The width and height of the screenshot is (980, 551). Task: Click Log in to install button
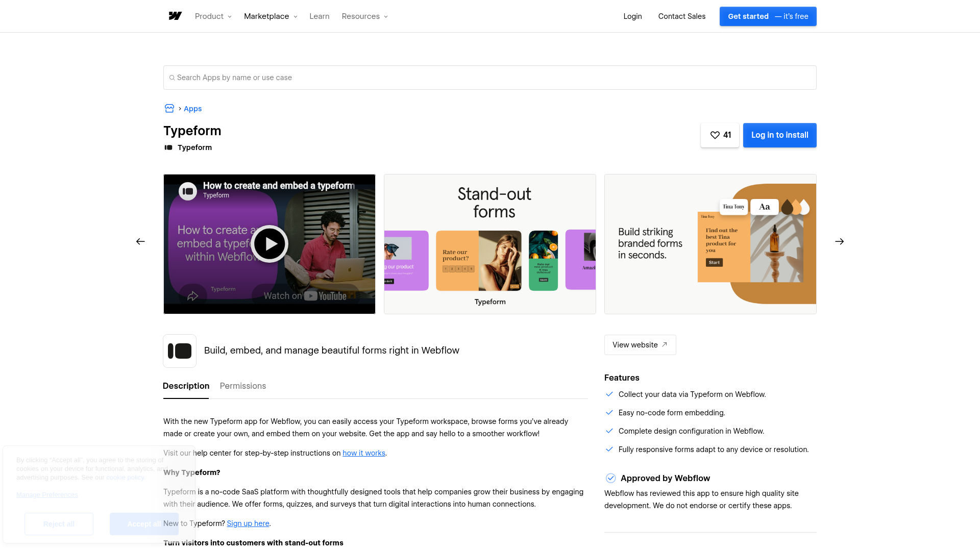click(780, 135)
